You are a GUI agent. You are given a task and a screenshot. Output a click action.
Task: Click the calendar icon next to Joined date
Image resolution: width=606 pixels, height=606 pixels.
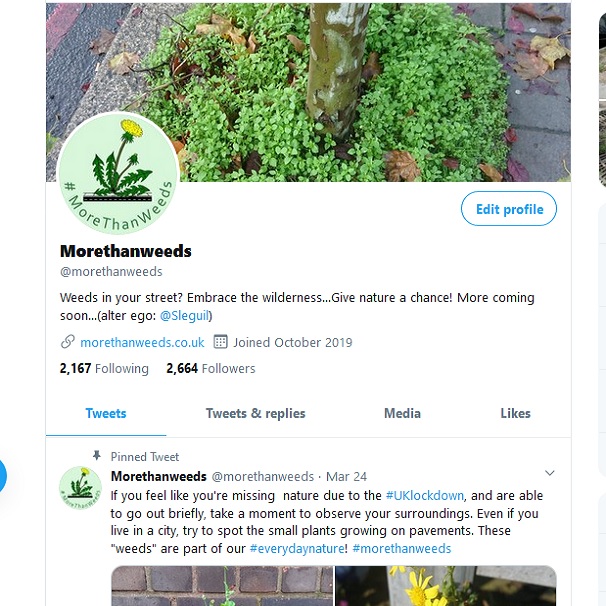point(221,342)
